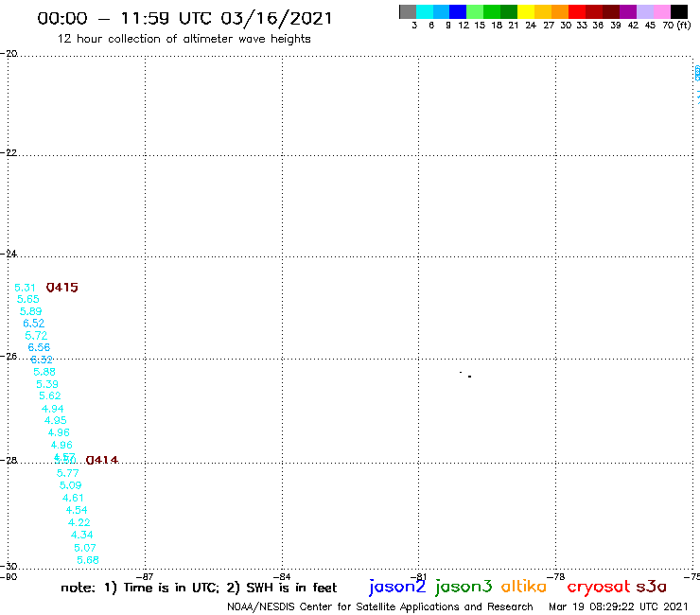Pick the lavender swatch in the legend bar
Screen dimensions: 700x615
point(645,11)
